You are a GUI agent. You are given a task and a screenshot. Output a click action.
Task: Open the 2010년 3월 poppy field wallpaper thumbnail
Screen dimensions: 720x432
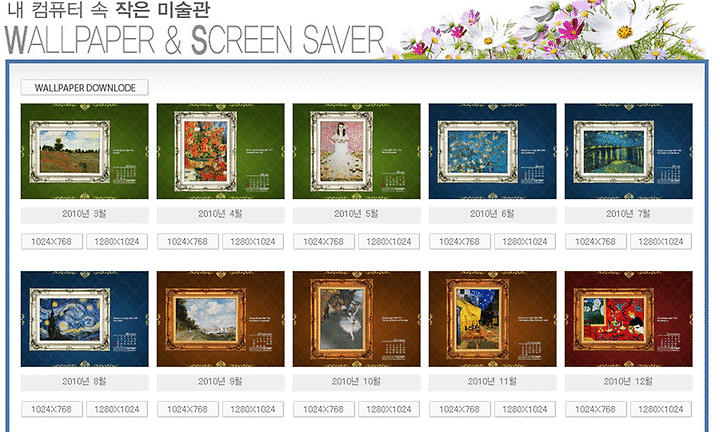coord(84,151)
